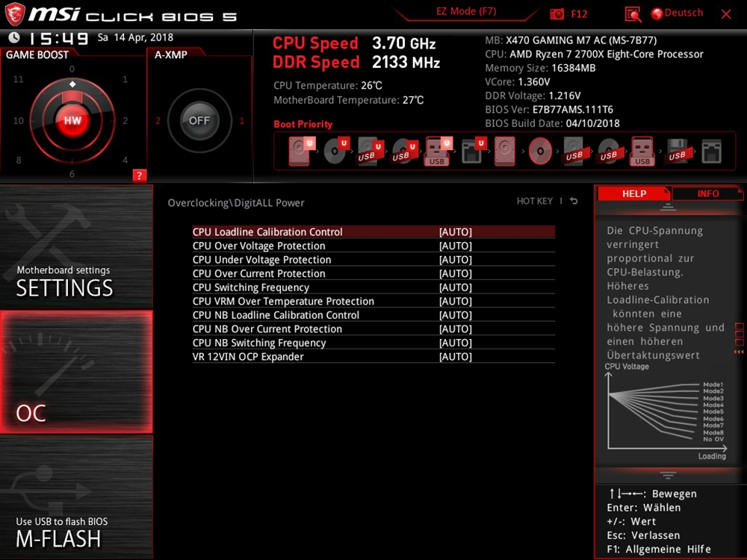Select the last network boot device icon
Screen dimensions: 747x560
(711, 152)
